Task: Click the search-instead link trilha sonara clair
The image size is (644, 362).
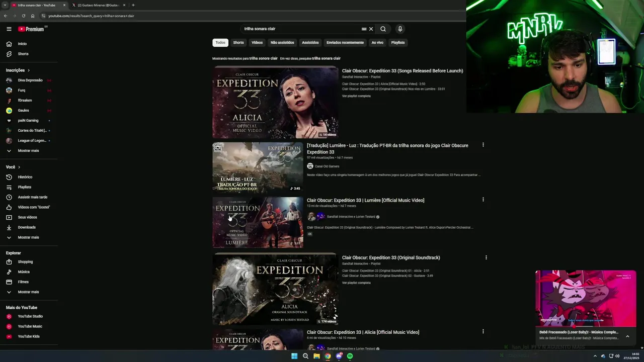Action: pyautogui.click(x=326, y=58)
